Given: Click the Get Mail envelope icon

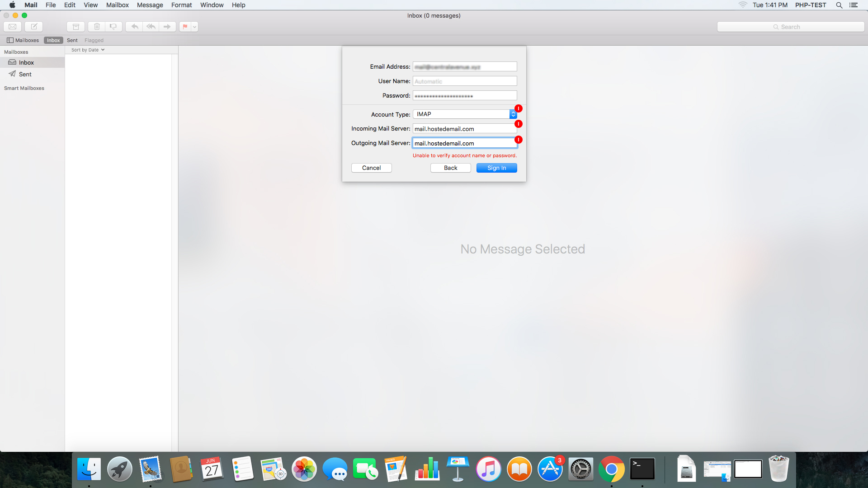Looking at the screenshot, I should click(x=13, y=27).
